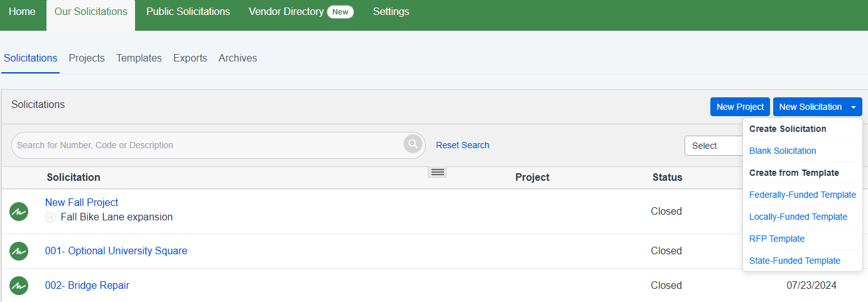
Task: Click the Create from Template heading
Action: (x=794, y=173)
